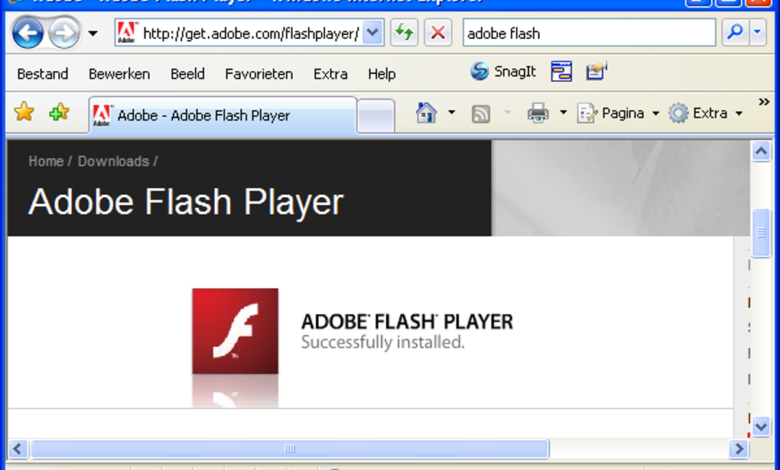Image resolution: width=780 pixels, height=470 pixels.
Task: Follow the Downloads breadcrumb link
Action: (113, 161)
